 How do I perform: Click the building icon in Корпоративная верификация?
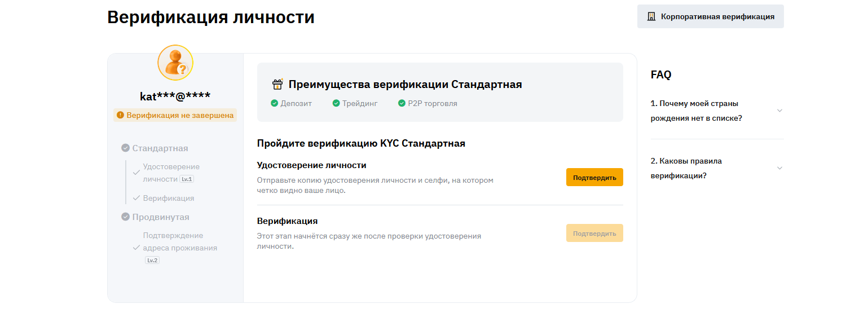[x=651, y=16]
